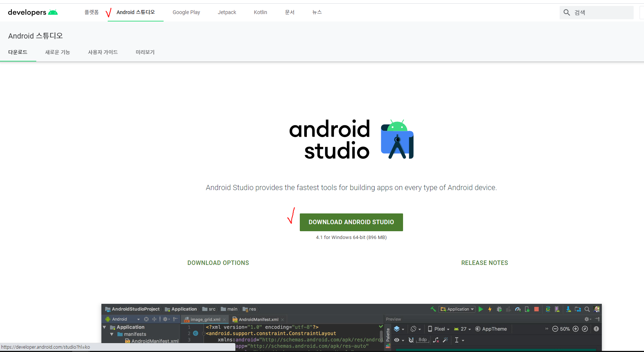
Task: Select the 사용자 가이드 sub-tab
Action: (103, 52)
